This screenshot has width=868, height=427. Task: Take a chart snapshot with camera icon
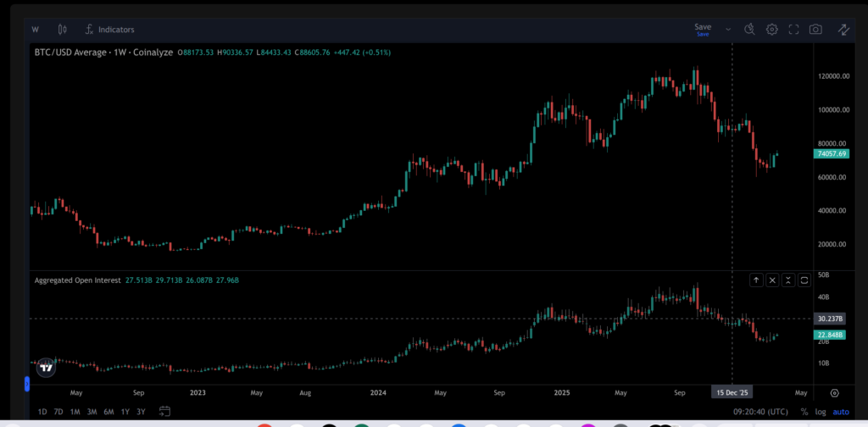click(x=815, y=29)
